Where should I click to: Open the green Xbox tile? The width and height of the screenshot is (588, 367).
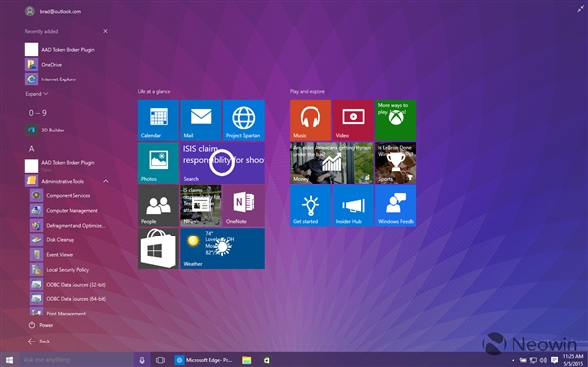point(396,120)
